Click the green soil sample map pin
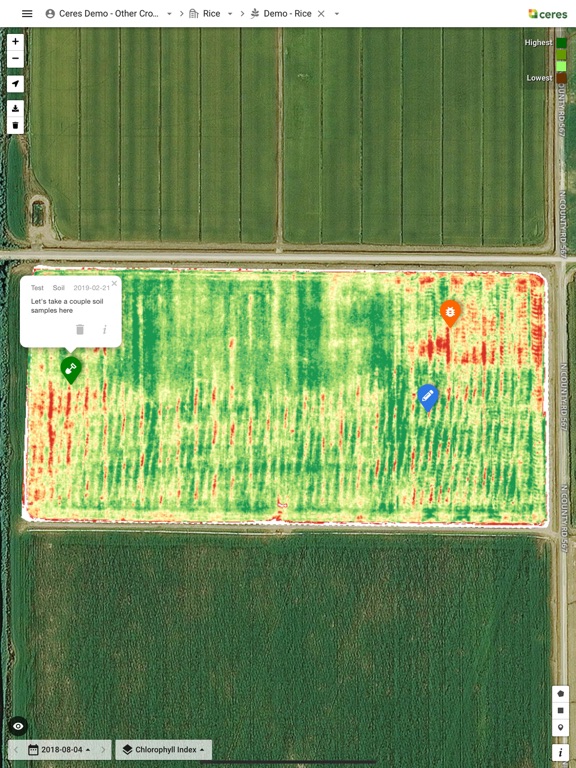This screenshot has width=576, height=768. (71, 370)
